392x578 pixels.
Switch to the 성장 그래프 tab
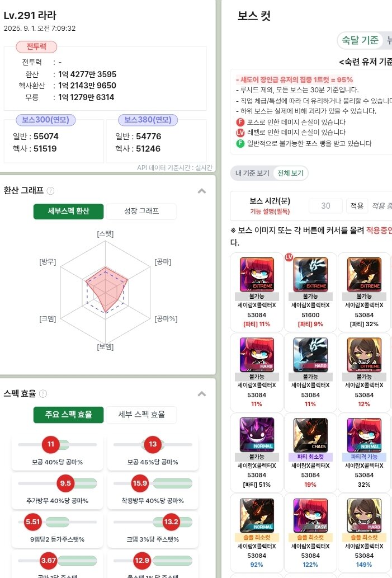tap(141, 211)
